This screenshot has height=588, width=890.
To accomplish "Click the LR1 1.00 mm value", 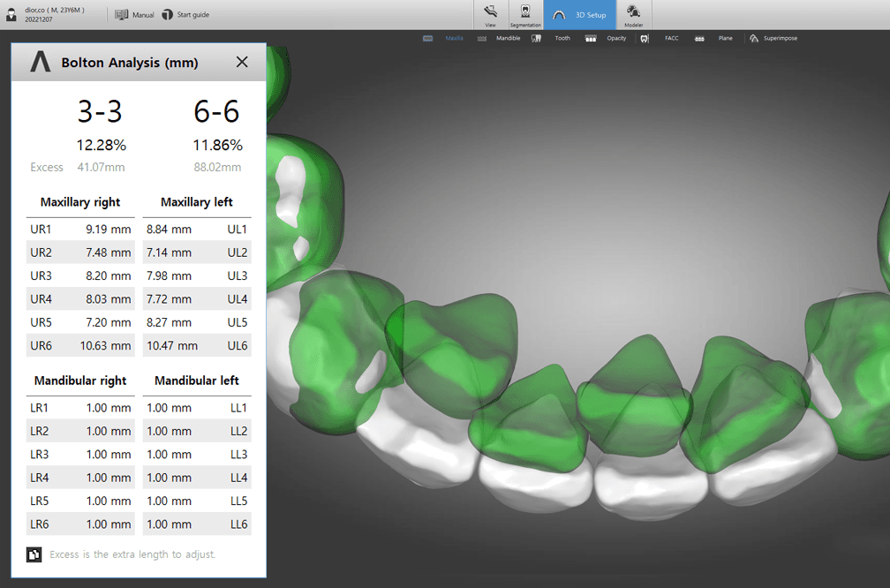I will coord(109,408).
